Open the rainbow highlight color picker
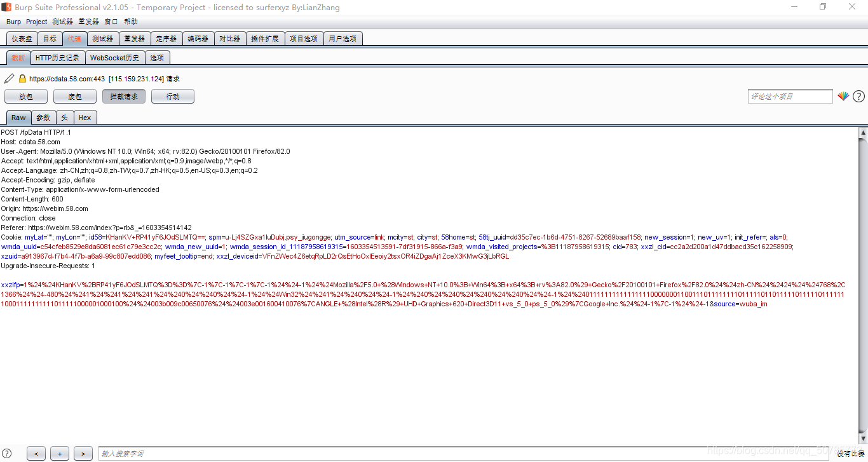The width and height of the screenshot is (868, 462). coord(843,97)
